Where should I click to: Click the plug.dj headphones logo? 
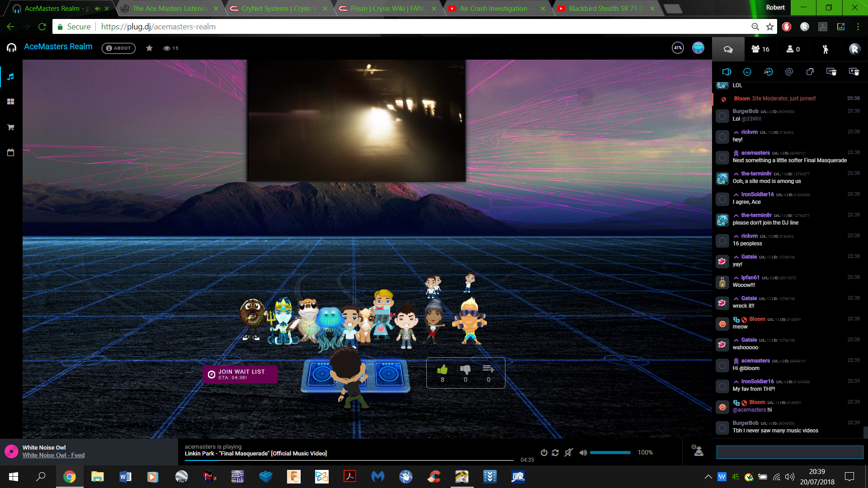point(11,47)
